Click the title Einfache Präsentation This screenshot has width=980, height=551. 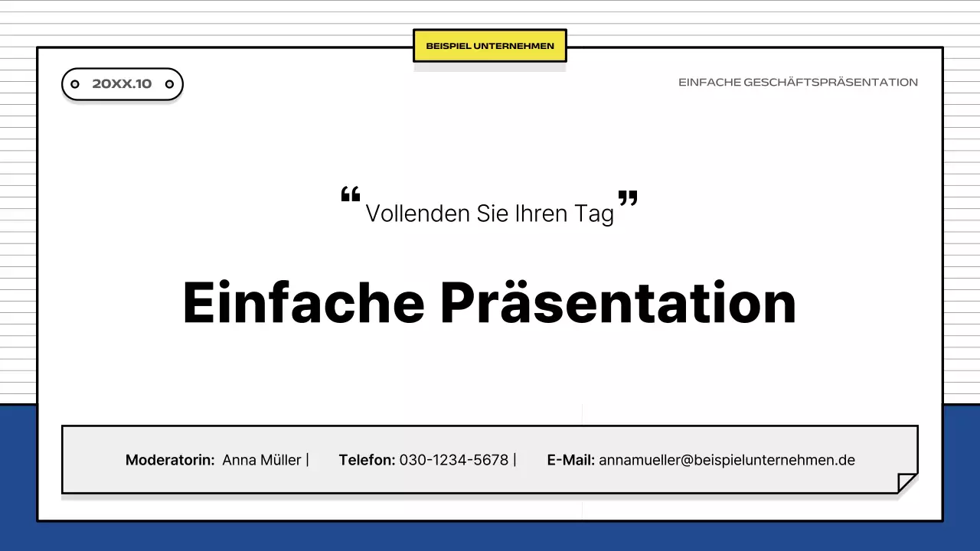(x=490, y=303)
